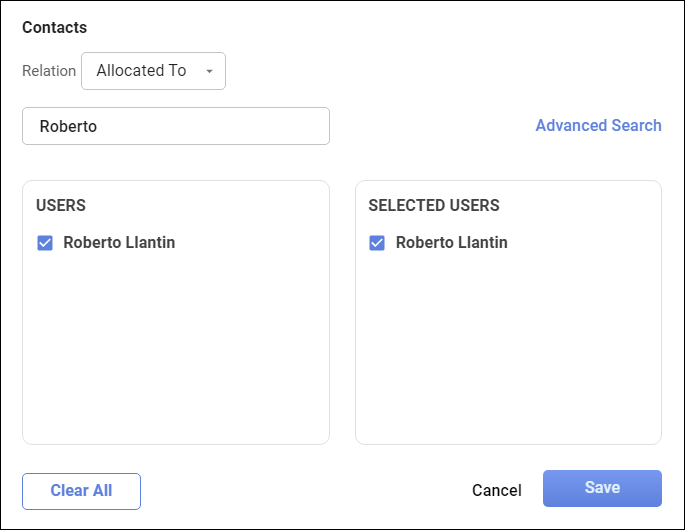Click the Roberto search input field
Screen dimensions: 685x530
pos(176,127)
